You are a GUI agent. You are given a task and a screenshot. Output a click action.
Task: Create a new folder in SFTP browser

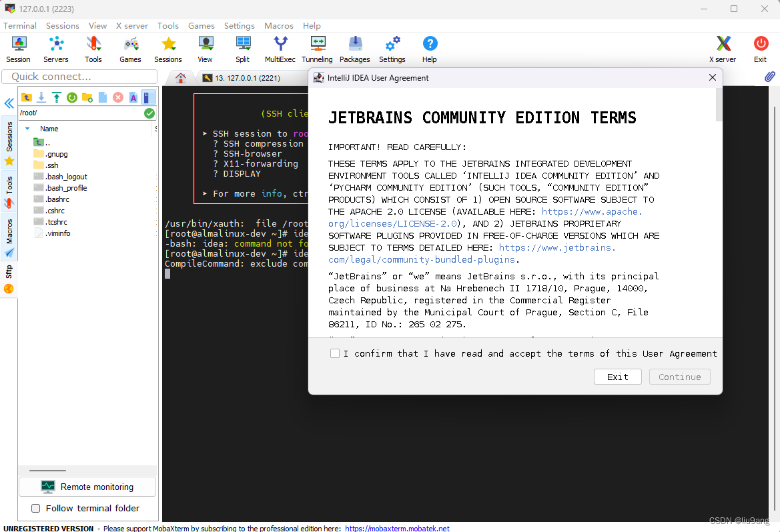point(87,97)
